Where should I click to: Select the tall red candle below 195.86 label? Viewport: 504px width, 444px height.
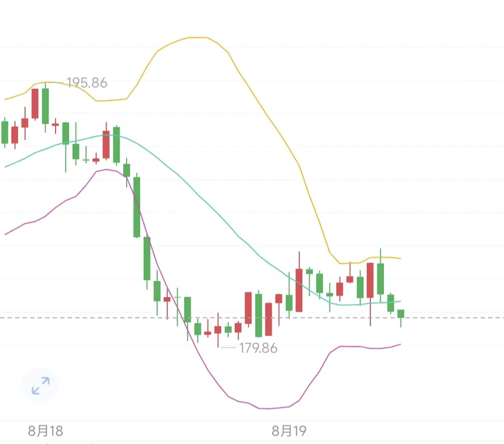point(35,104)
